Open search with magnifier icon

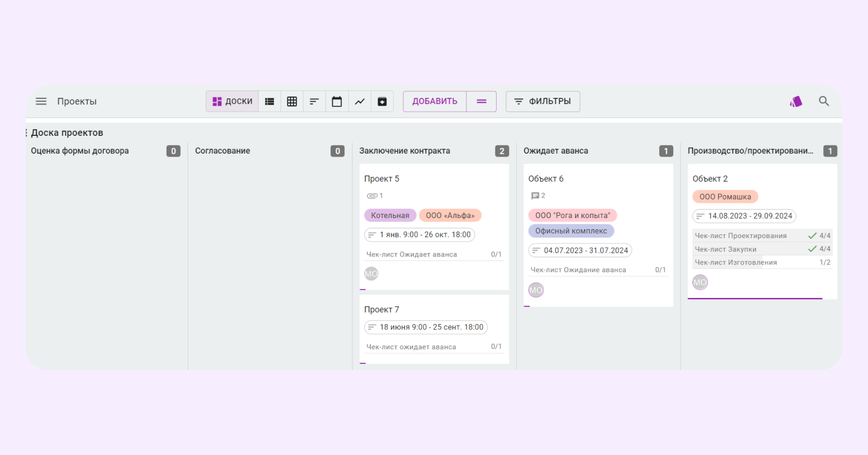pos(824,101)
